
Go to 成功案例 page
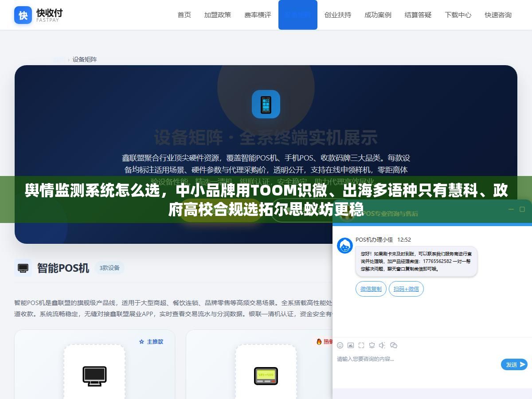(x=378, y=15)
